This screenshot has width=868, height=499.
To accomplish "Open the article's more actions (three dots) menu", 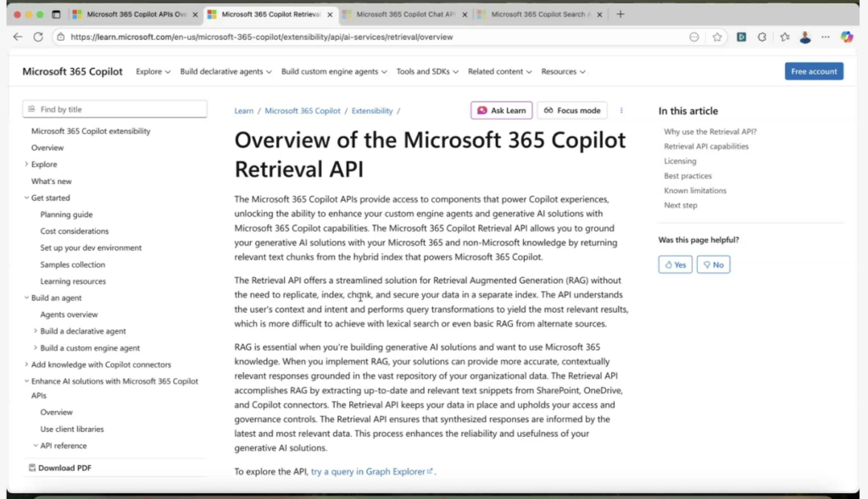I will [621, 110].
